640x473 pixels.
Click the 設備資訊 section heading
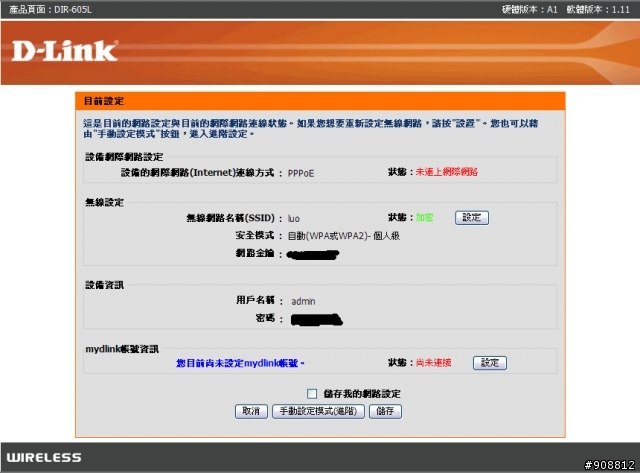pos(104,285)
